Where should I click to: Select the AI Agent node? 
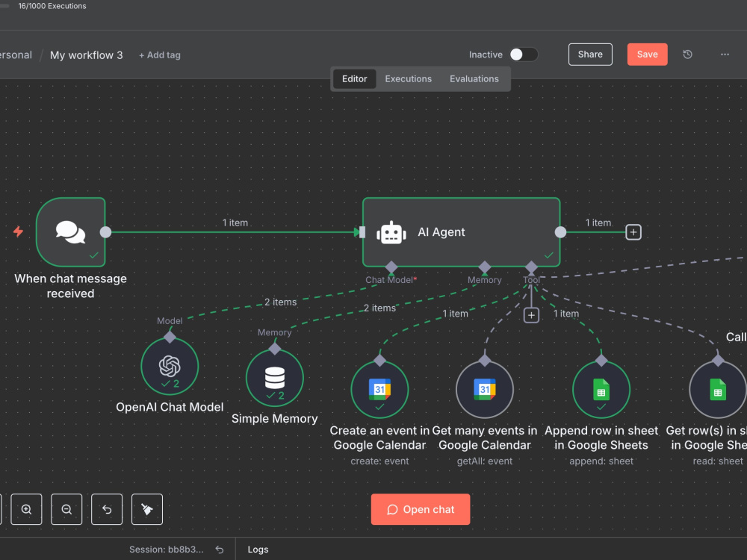[x=461, y=232]
